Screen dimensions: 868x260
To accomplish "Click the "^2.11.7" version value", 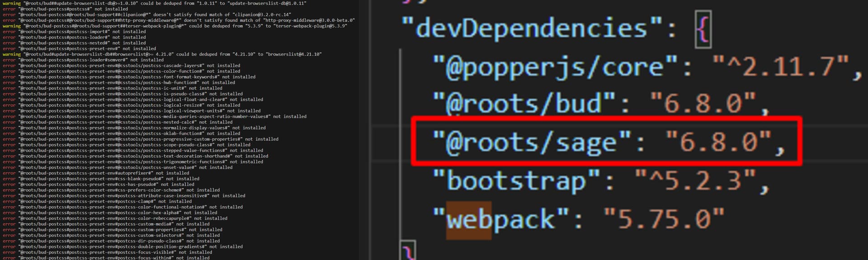I will click(x=780, y=67).
